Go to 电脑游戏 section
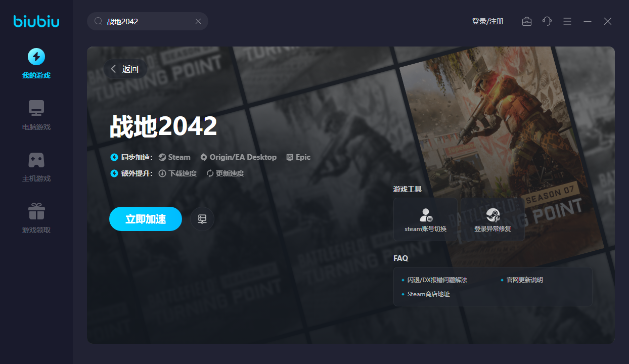The image size is (629, 364). (36, 115)
